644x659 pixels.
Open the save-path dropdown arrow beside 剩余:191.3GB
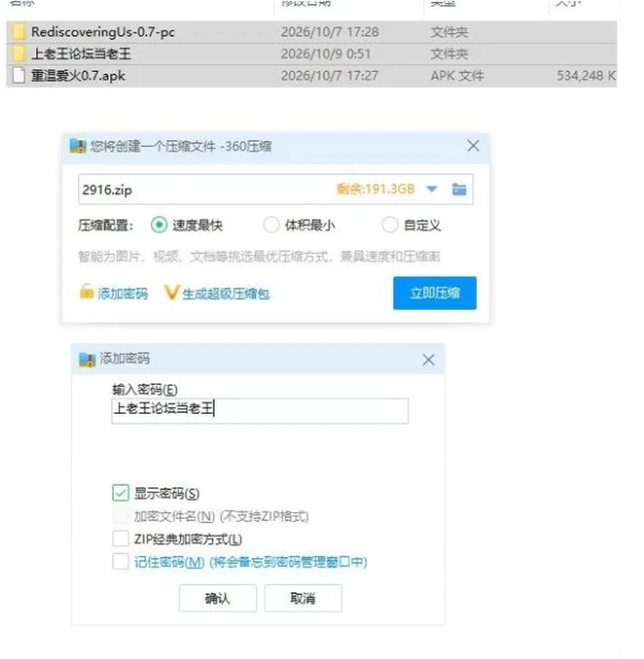coord(432,189)
